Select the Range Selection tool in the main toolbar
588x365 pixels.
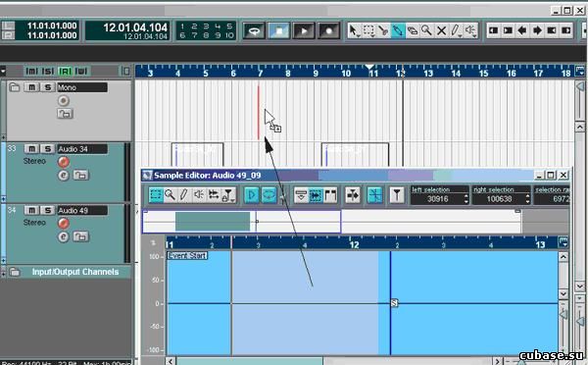[369, 30]
